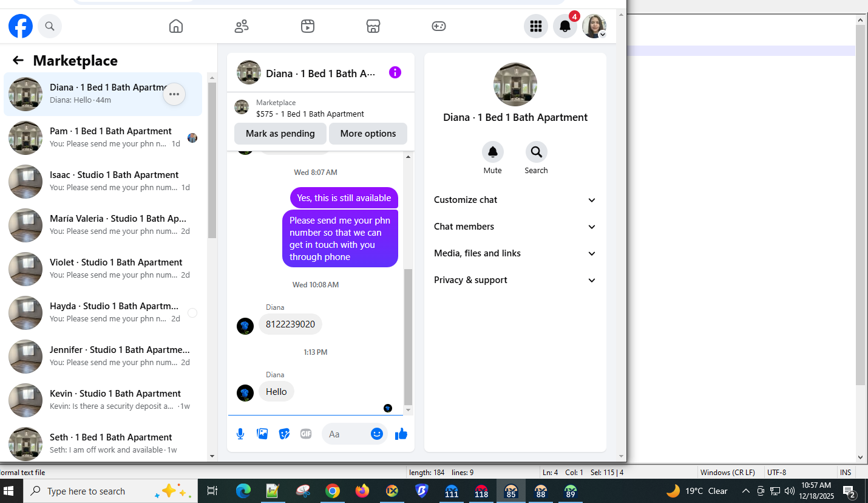Click UTF-8 encoding in status bar
Image resolution: width=868 pixels, height=503 pixels.
pyautogui.click(x=776, y=473)
